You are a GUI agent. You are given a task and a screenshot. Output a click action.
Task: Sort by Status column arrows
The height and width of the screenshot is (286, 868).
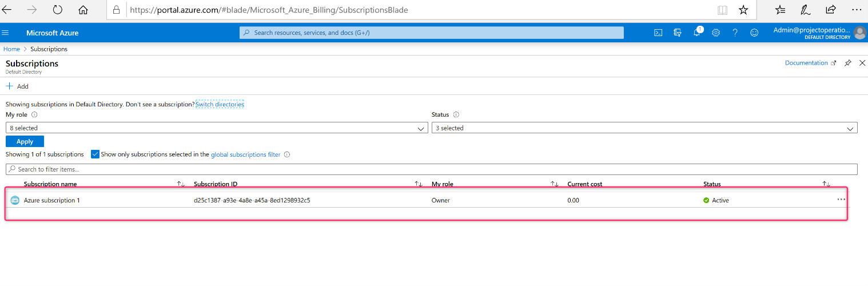[x=826, y=184]
